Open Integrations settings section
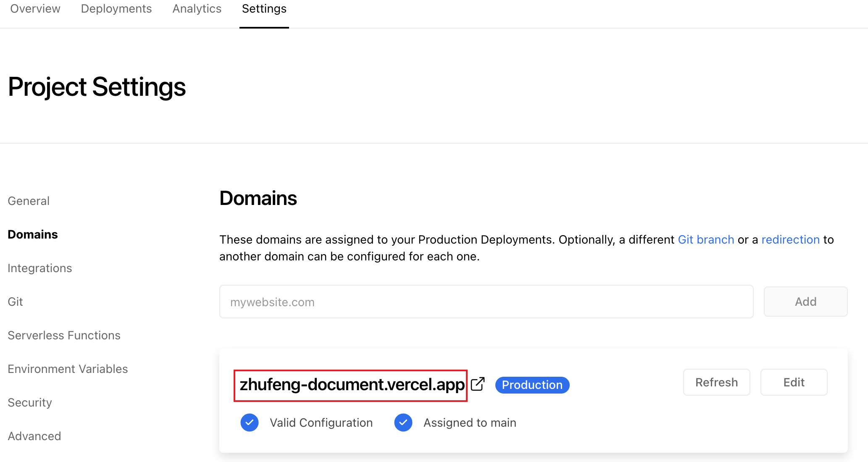The width and height of the screenshot is (868, 462). [40, 268]
